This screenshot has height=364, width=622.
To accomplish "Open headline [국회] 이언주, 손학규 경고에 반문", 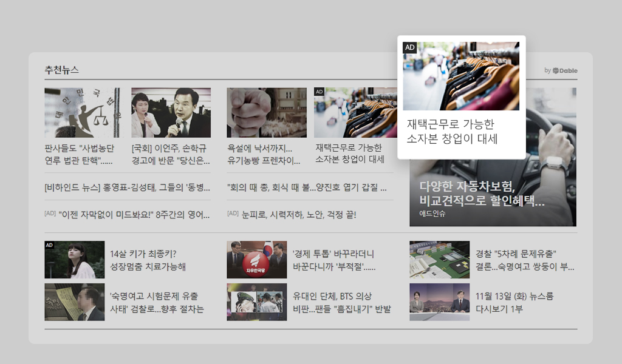I will tap(171, 154).
